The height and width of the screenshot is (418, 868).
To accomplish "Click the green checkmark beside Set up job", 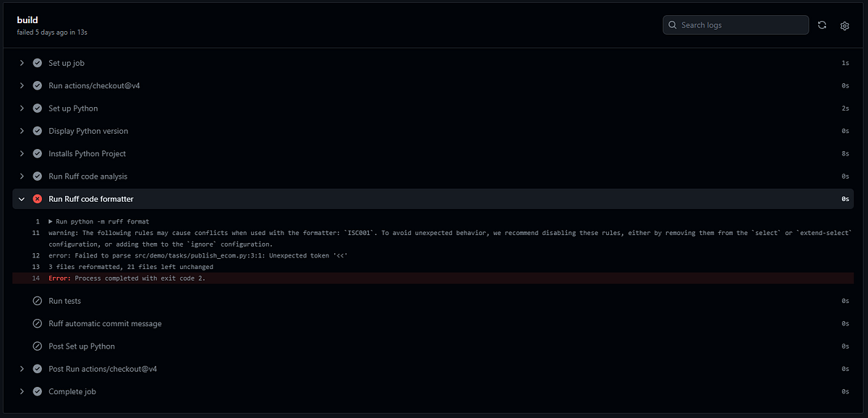I will pos(37,63).
